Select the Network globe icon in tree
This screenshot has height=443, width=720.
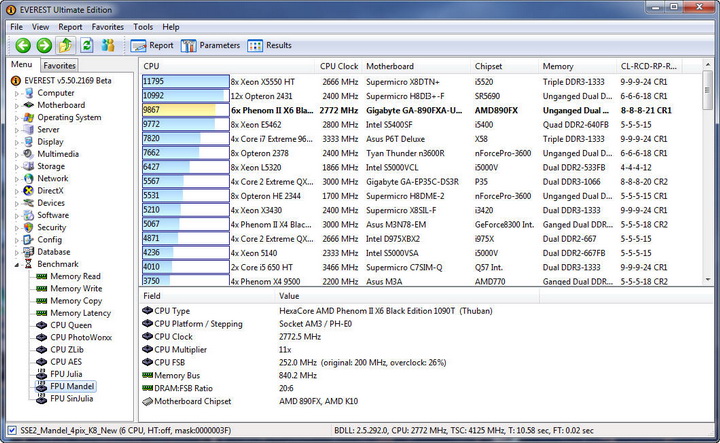pyautogui.click(x=29, y=178)
